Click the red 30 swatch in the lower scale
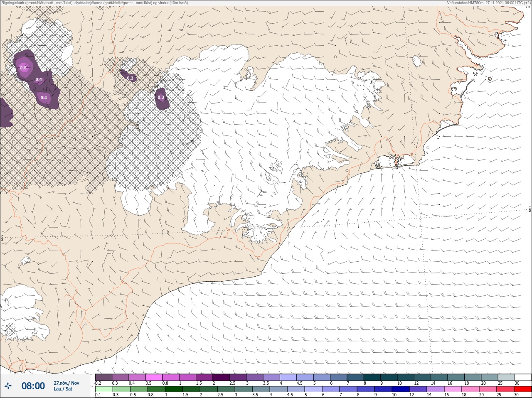The width and height of the screenshot is (532, 398). click(523, 390)
